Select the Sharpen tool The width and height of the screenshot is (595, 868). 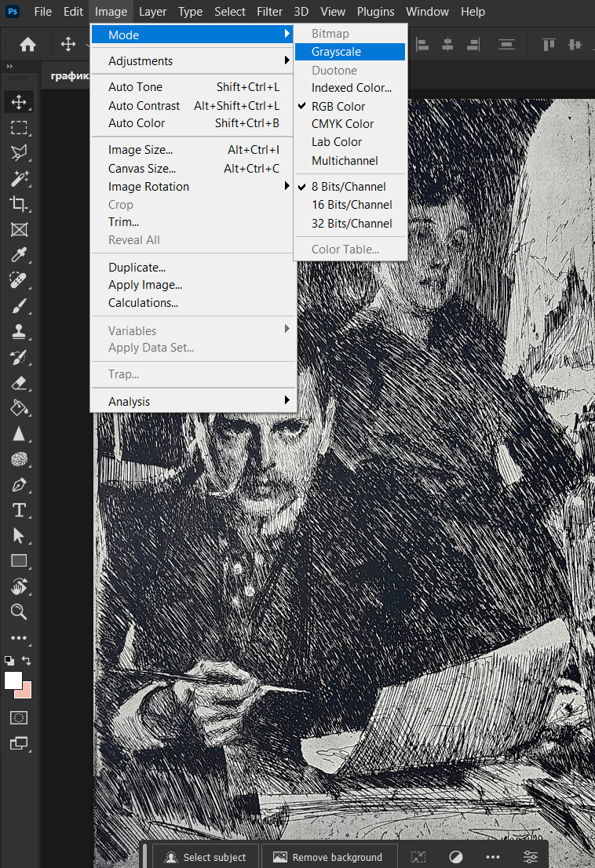pos(19,433)
